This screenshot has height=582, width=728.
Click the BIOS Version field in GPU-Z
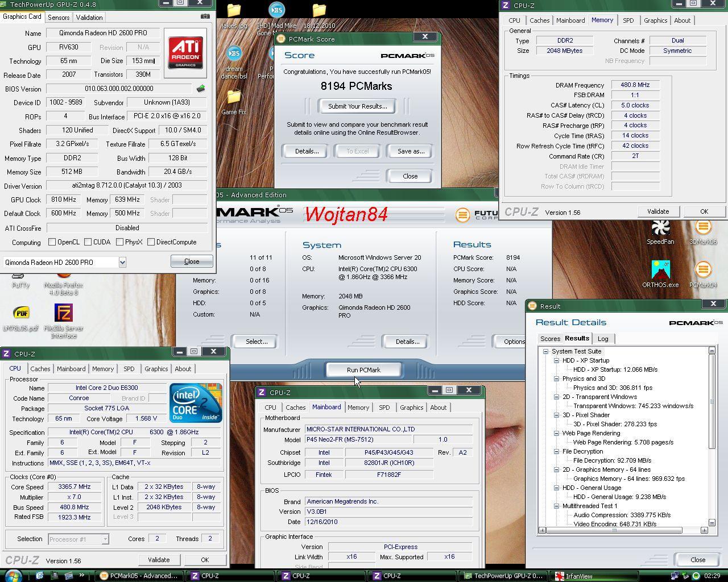(x=119, y=89)
